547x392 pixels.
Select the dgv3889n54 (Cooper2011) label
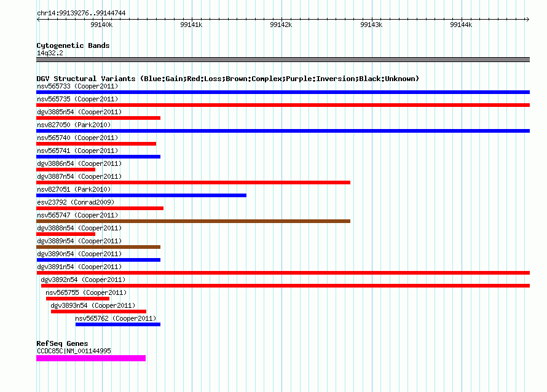[79, 241]
